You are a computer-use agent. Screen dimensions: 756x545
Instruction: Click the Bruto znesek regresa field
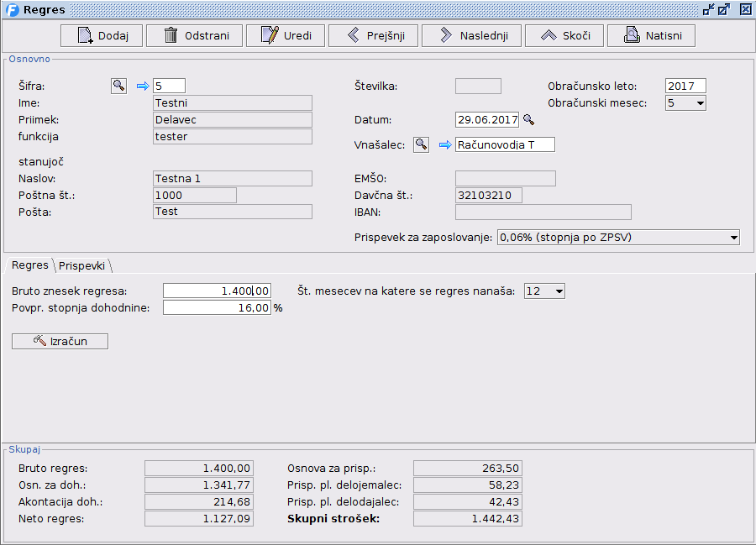[x=217, y=291]
